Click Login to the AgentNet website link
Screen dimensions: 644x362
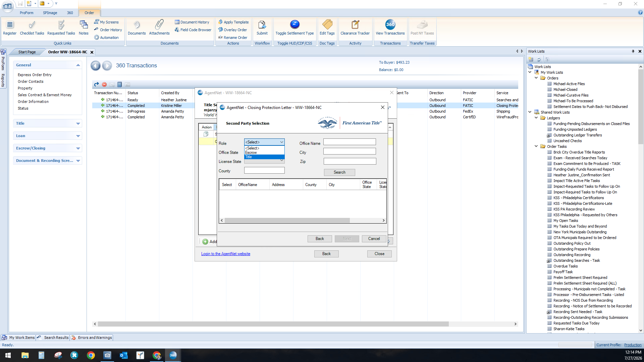[226, 254]
